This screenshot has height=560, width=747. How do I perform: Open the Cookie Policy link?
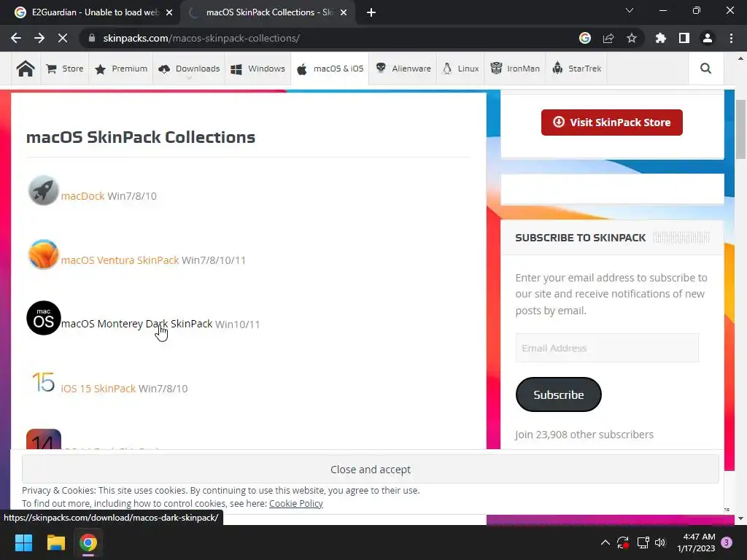[x=296, y=503]
